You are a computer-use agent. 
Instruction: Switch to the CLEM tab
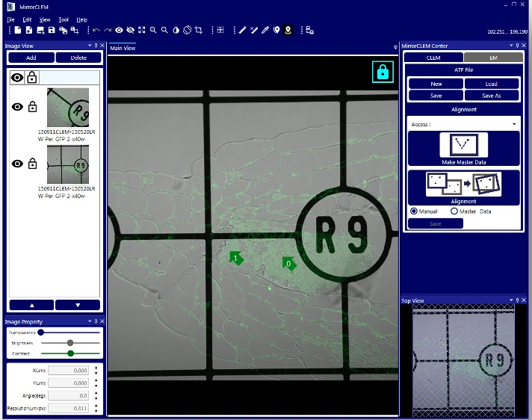pyautogui.click(x=433, y=58)
